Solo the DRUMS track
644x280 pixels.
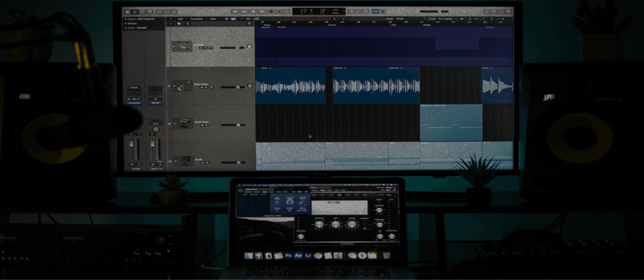tap(206, 47)
